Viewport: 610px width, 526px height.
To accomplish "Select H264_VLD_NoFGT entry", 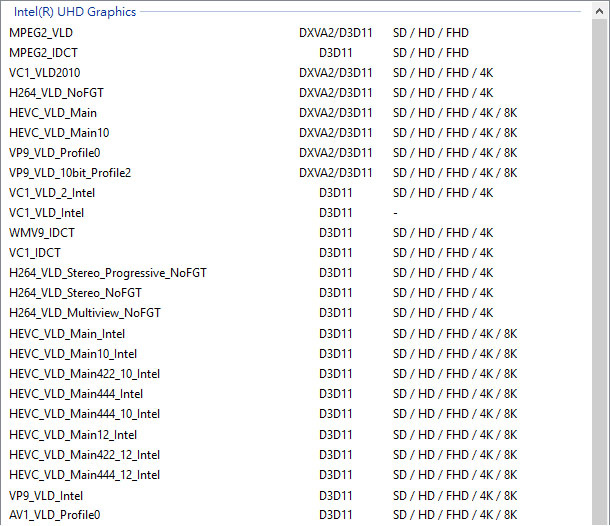I will pyautogui.click(x=56, y=93).
